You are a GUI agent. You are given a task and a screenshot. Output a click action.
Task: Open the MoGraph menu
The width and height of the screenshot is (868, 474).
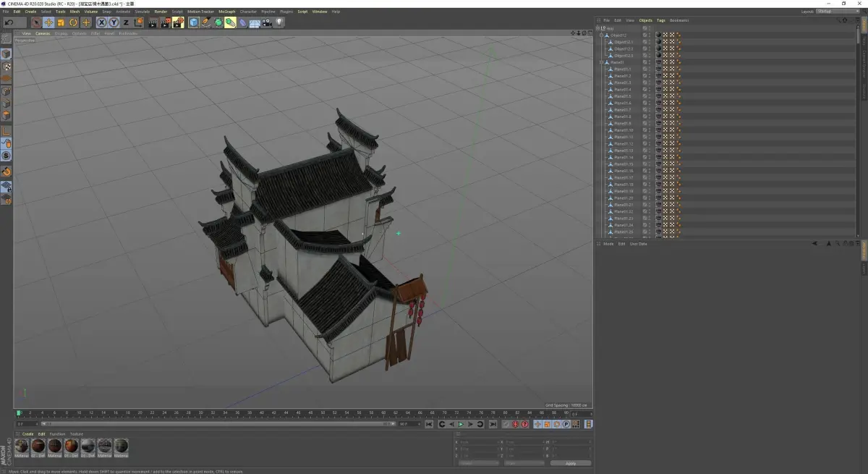[x=227, y=12]
